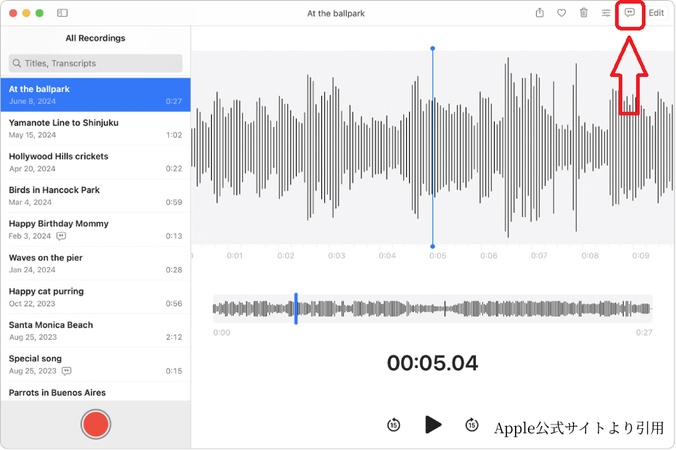The width and height of the screenshot is (676, 450).
Task: Click the 0:00 start time under overview
Action: click(x=222, y=332)
